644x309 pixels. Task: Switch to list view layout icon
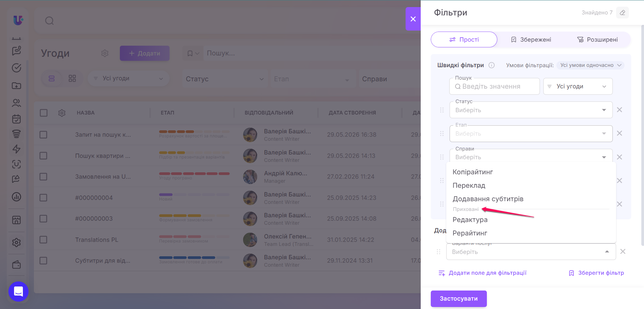coord(52,79)
